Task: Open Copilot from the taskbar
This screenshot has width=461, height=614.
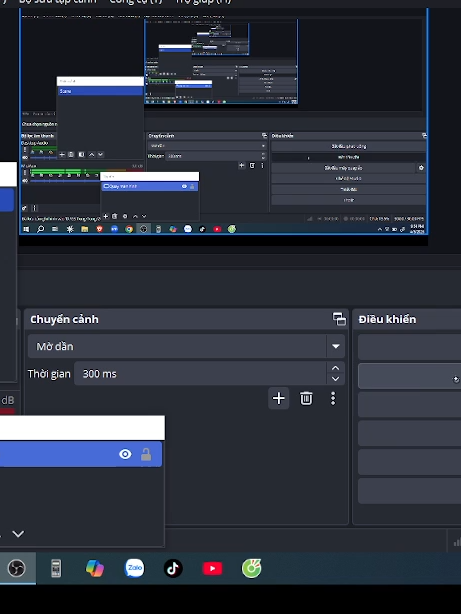Action: tap(95, 568)
